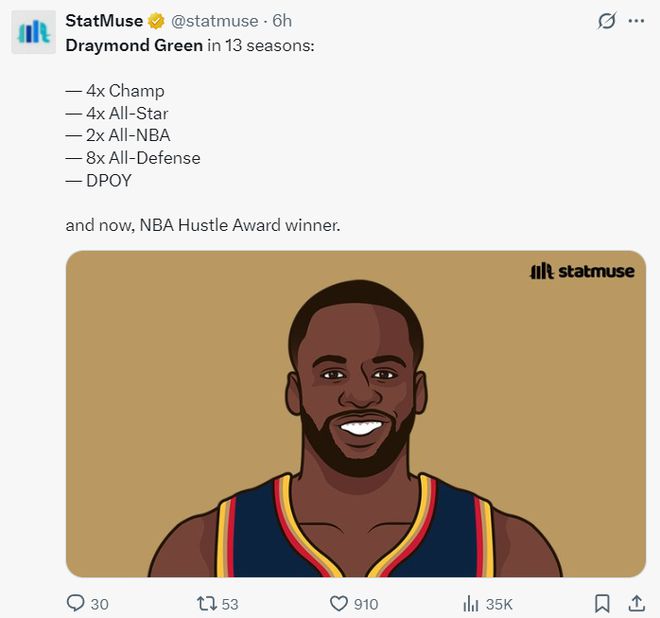Click the reply count 30
The image size is (660, 618).
click(99, 604)
